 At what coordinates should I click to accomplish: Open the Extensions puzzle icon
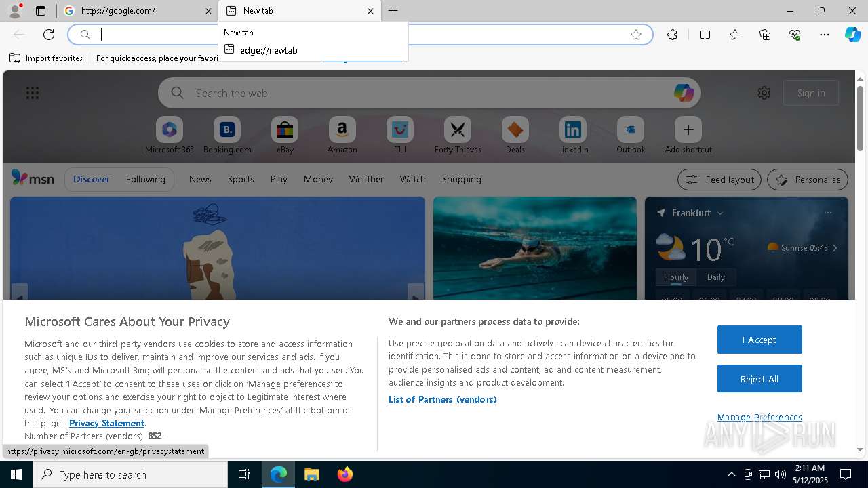(x=672, y=35)
